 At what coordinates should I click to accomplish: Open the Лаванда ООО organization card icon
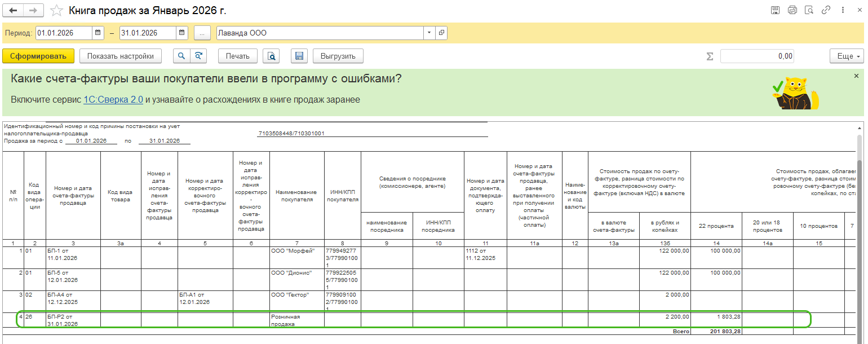(441, 33)
